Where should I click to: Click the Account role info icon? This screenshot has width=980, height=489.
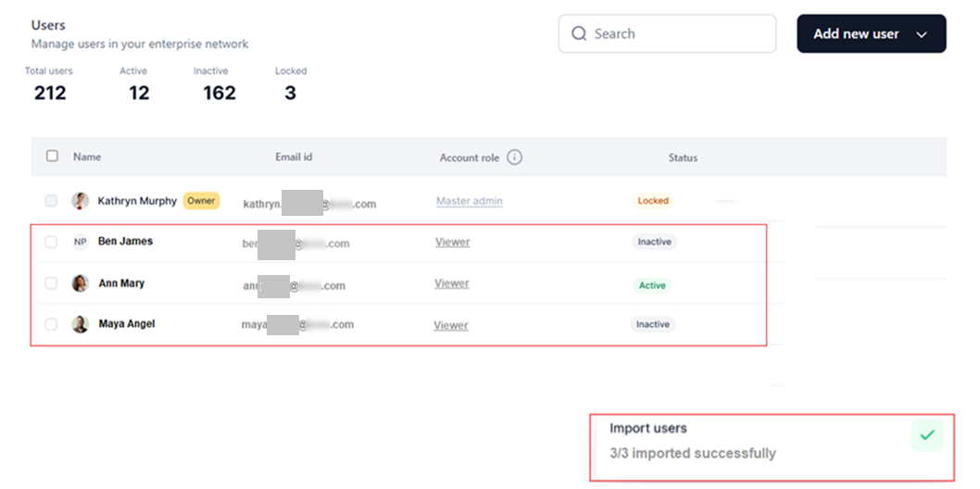click(514, 157)
